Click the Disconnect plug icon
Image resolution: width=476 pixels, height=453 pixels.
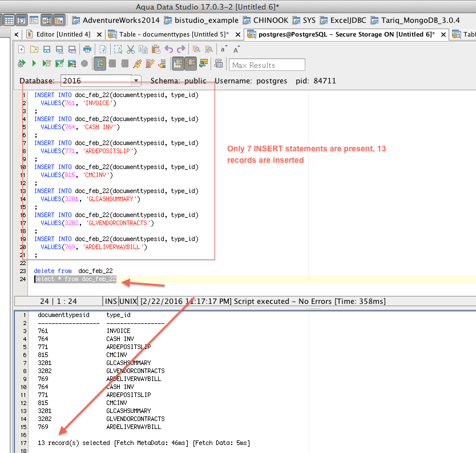(x=150, y=63)
